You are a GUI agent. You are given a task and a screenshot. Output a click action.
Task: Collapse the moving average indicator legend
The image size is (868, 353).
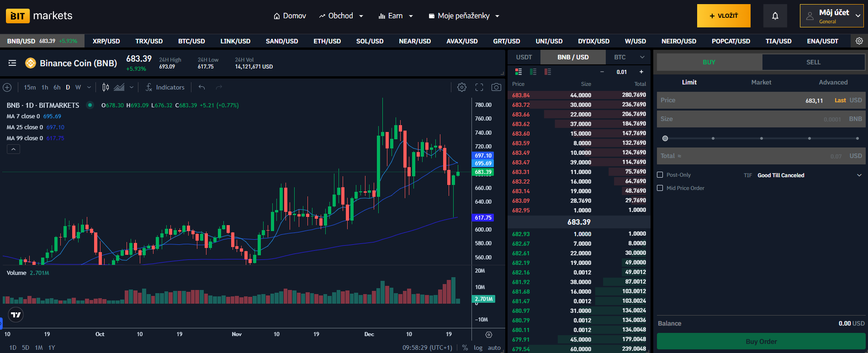point(13,149)
